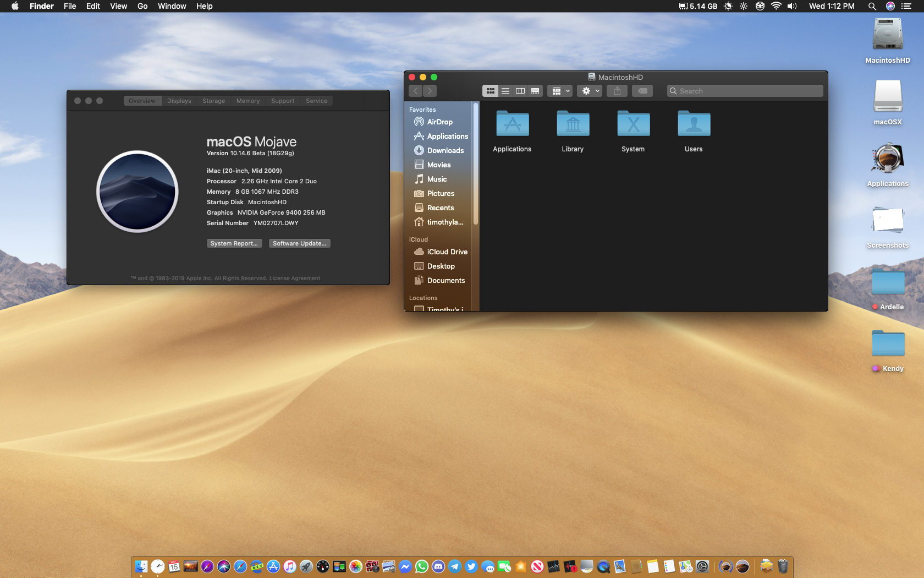The width and height of the screenshot is (924, 578).
Task: Click the Edit Tags button in the Finder toolbar
Action: click(642, 91)
